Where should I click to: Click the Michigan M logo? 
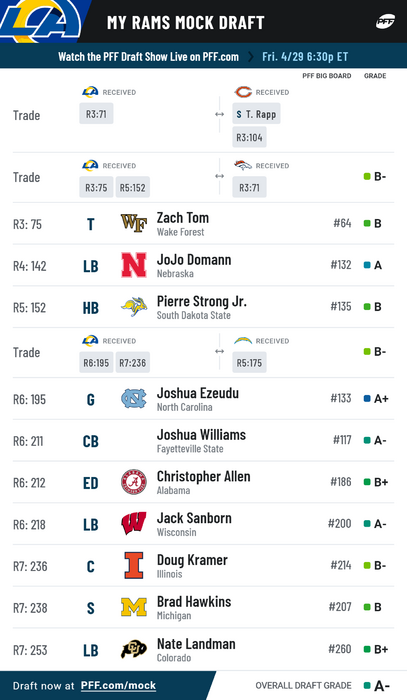pos(134,607)
